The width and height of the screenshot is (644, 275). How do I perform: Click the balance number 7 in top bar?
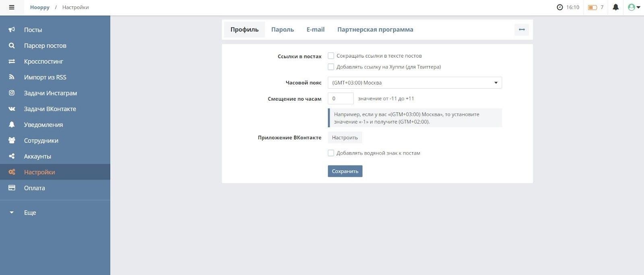(x=602, y=7)
